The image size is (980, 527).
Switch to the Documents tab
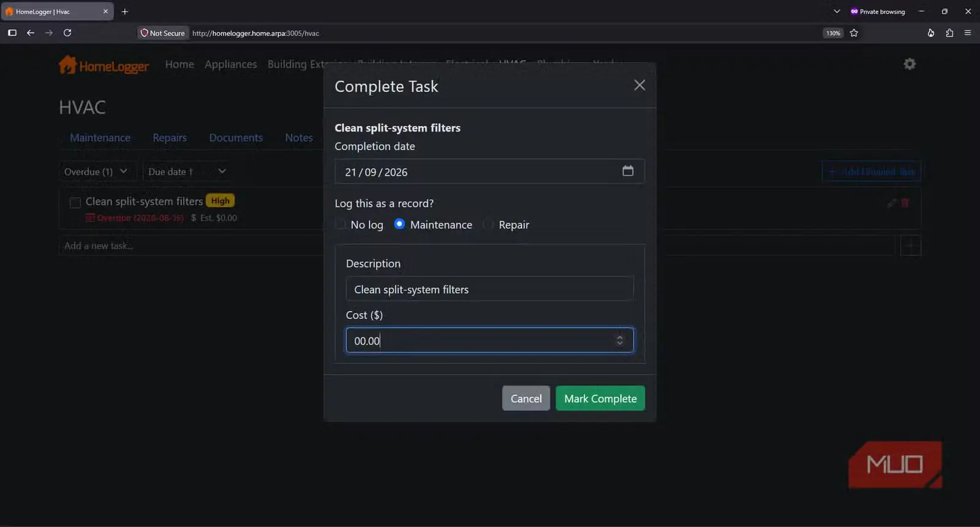[236, 138]
